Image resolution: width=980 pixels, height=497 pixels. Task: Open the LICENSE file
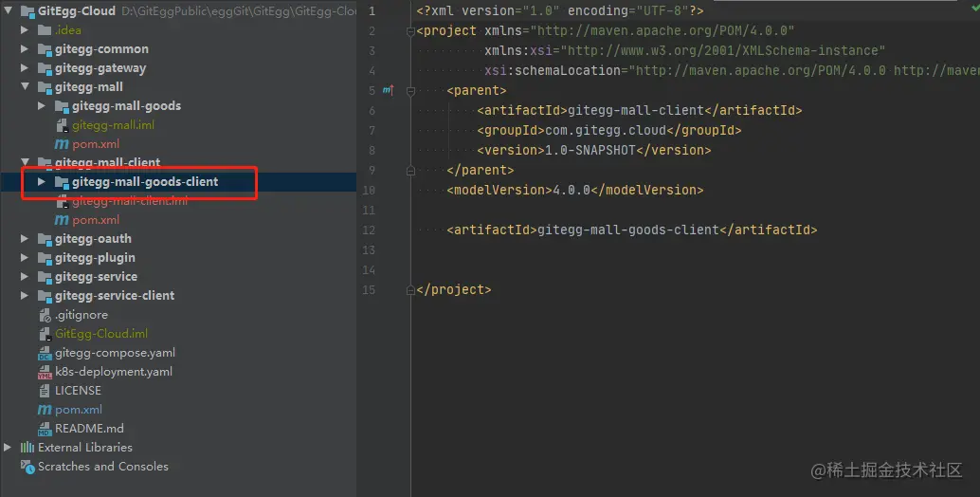(78, 390)
